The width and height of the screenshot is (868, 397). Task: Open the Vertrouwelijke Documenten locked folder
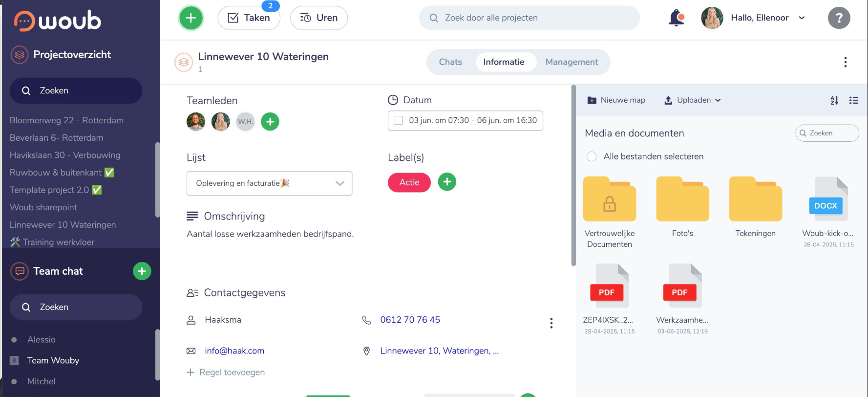[609, 200]
